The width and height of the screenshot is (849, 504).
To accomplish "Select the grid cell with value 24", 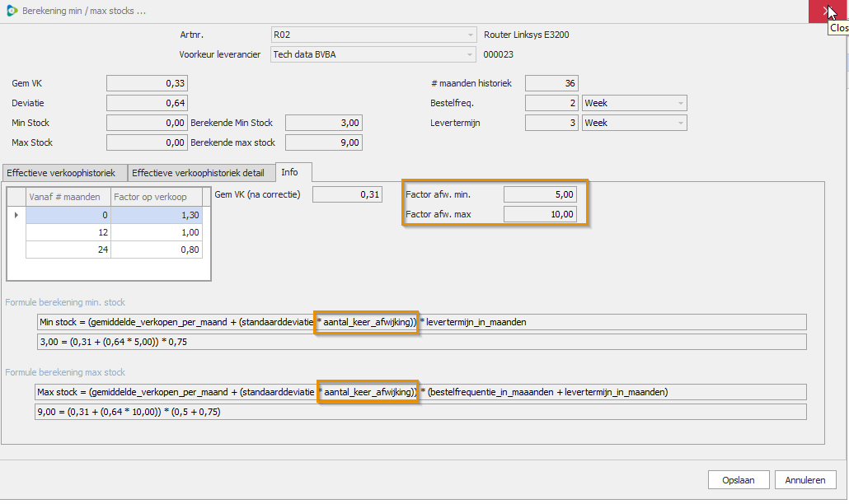I will point(68,250).
